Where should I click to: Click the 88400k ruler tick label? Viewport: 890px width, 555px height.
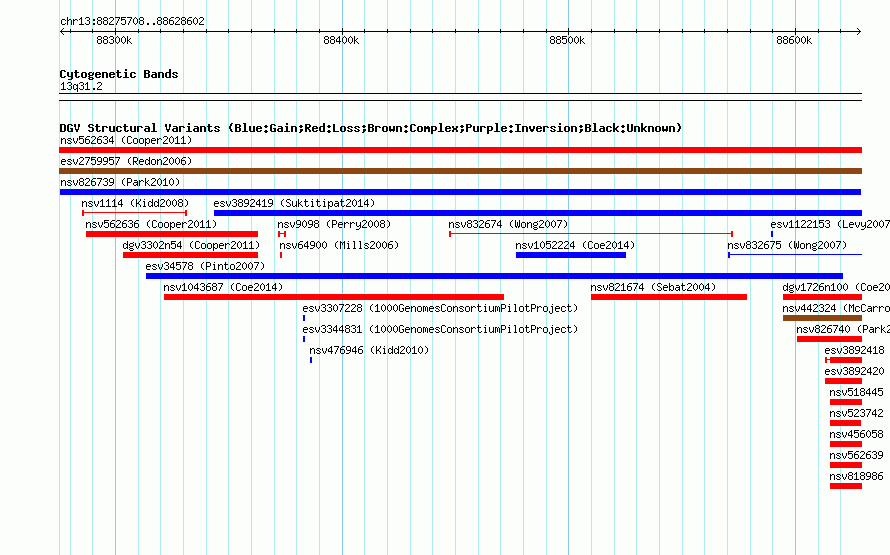click(x=341, y=40)
